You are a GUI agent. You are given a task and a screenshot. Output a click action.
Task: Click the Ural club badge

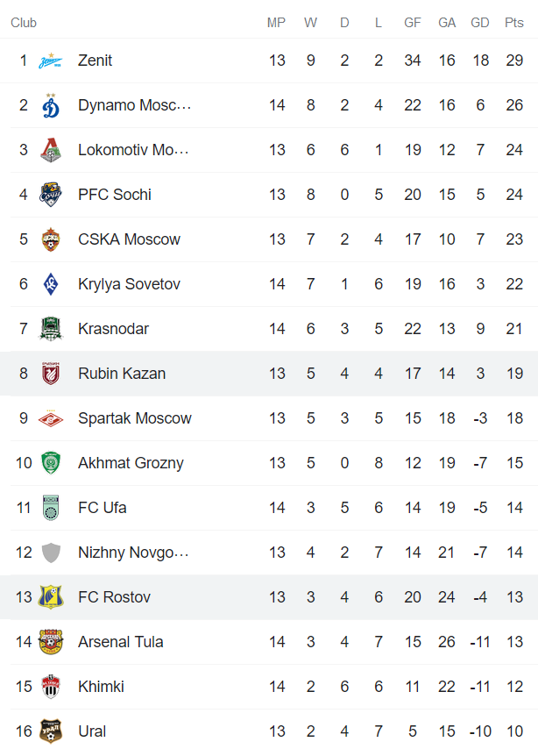pos(53,731)
